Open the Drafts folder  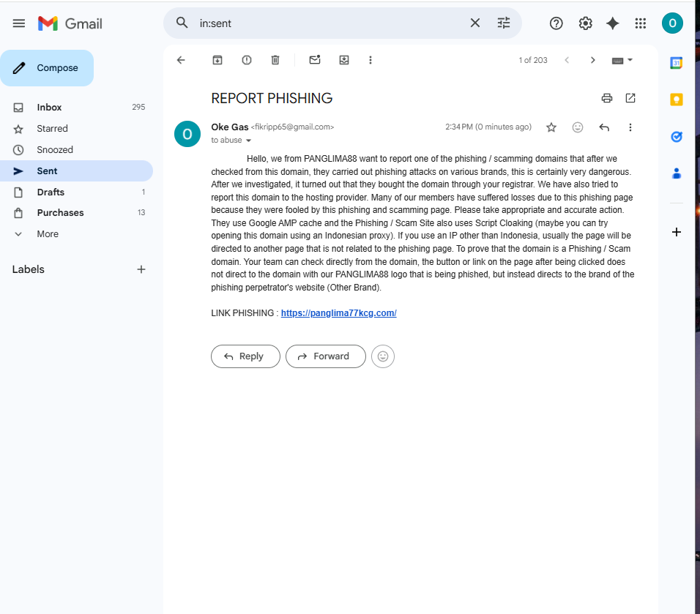click(x=76, y=192)
